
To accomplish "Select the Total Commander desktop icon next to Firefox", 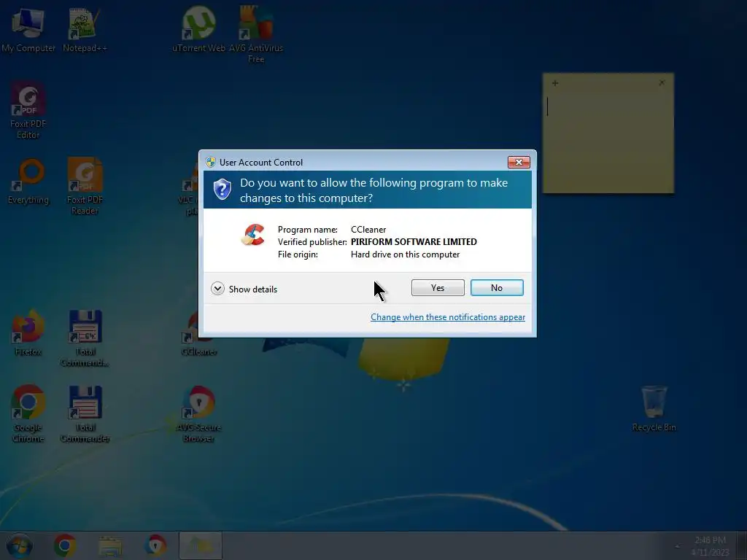I will 85,338.
